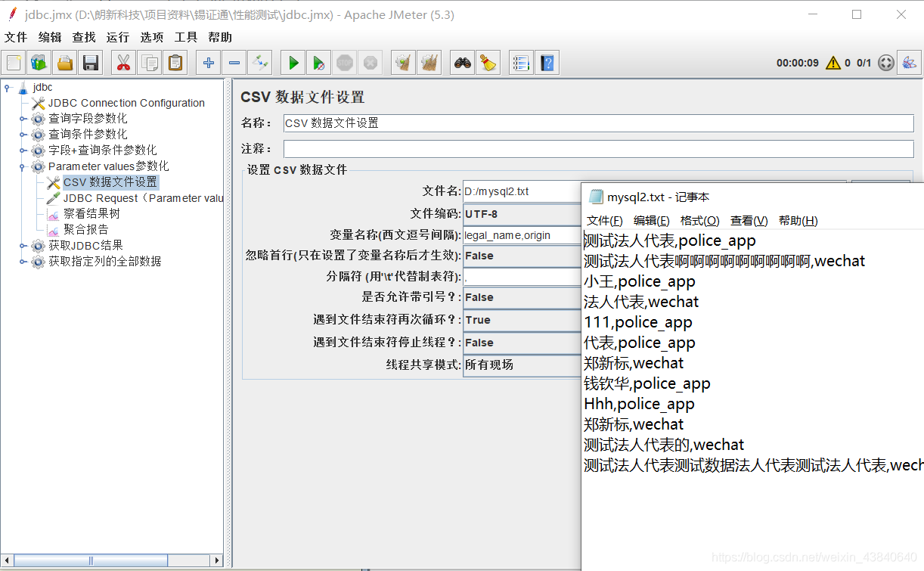This screenshot has width=924, height=571.
Task: Open JMeter 运行 menu
Action: (118, 37)
